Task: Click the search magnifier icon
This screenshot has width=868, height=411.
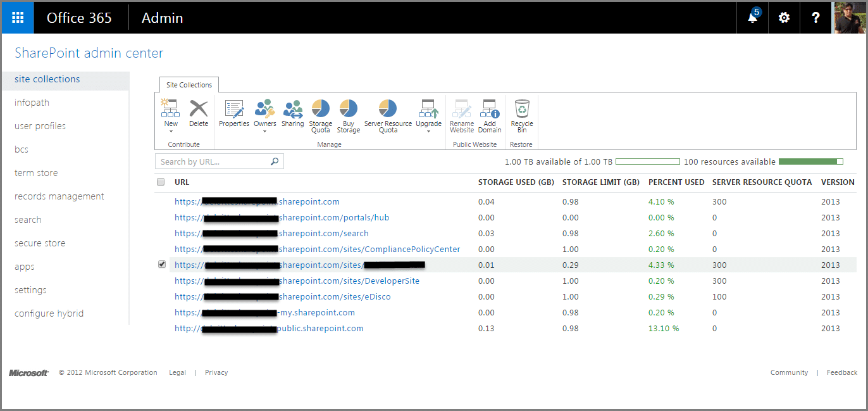Action: pos(275,161)
